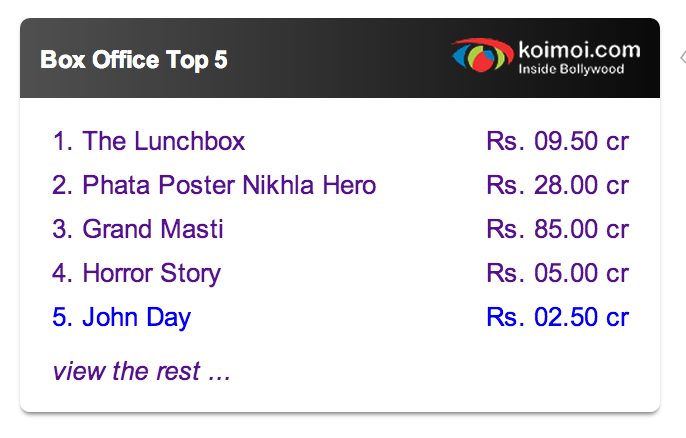
Task: Click rank number 3 before Grand Masti
Action: [x=61, y=229]
